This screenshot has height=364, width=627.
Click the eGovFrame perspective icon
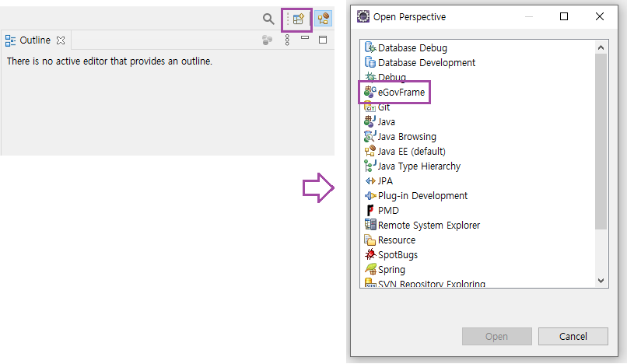[x=370, y=92]
